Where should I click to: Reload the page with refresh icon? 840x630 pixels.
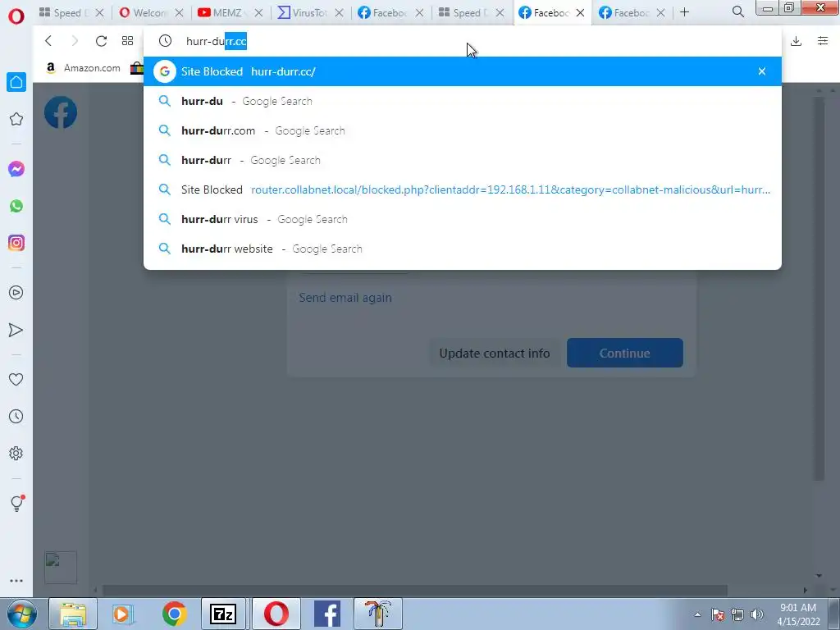point(101,41)
